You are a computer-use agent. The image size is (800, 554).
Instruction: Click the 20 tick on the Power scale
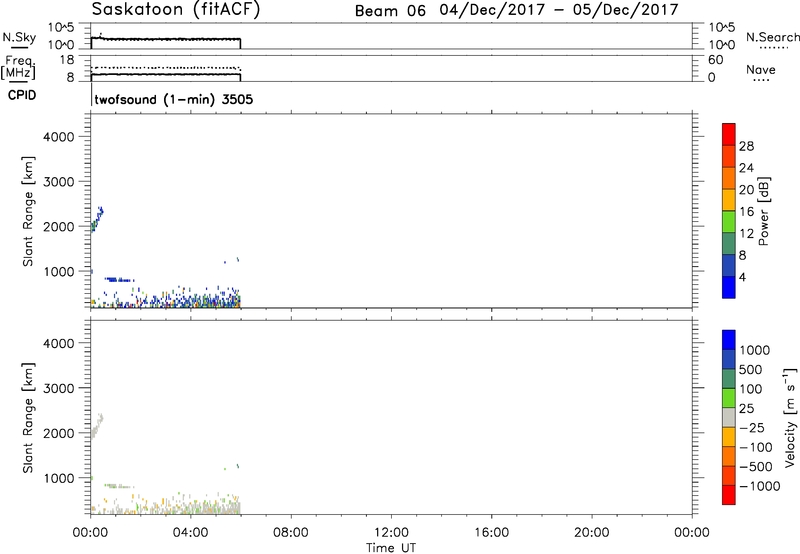(746, 190)
